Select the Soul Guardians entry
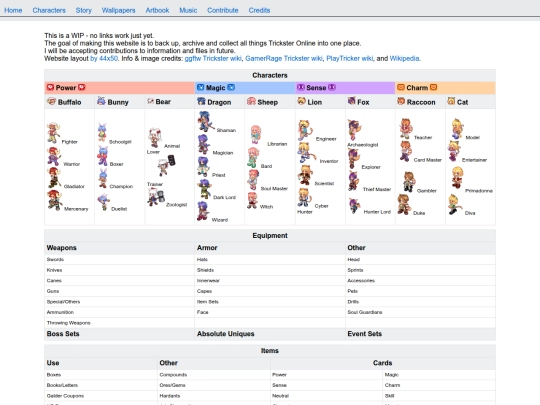540x405 pixels. [x=420, y=312]
